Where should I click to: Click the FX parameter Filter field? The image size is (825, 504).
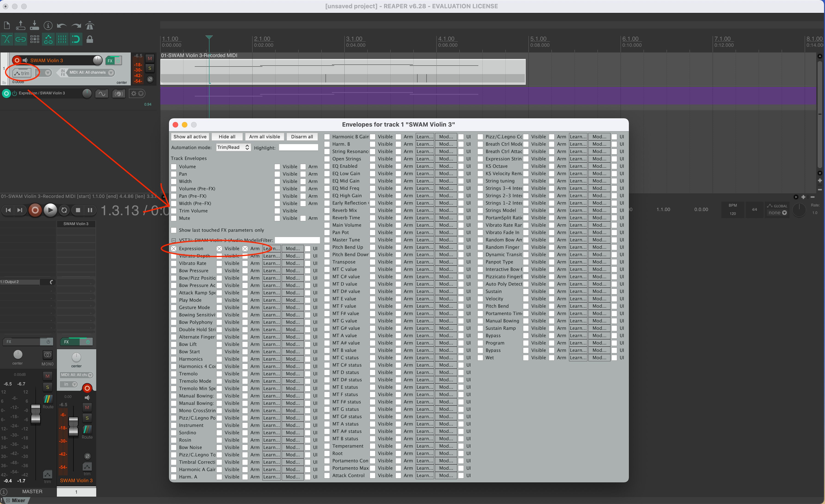click(x=297, y=240)
